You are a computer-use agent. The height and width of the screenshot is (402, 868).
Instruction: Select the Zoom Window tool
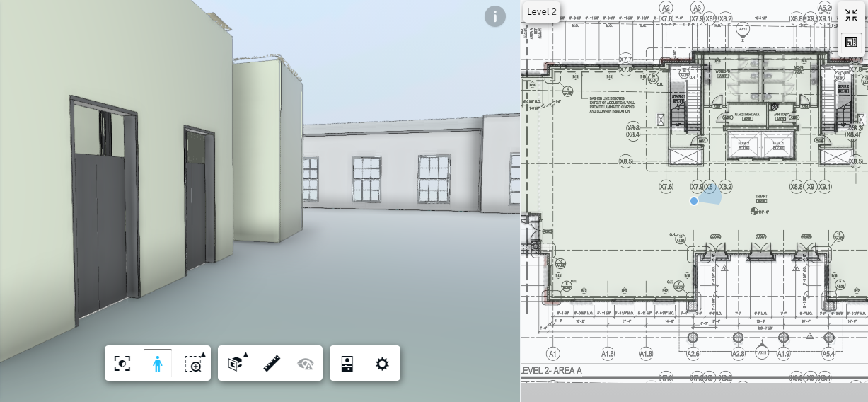click(x=195, y=364)
